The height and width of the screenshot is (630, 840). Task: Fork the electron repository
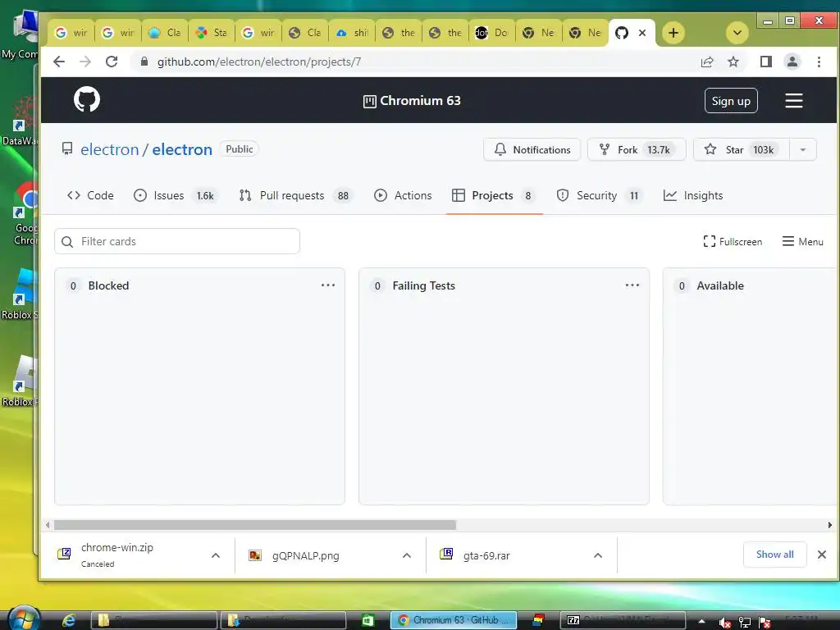(x=637, y=149)
